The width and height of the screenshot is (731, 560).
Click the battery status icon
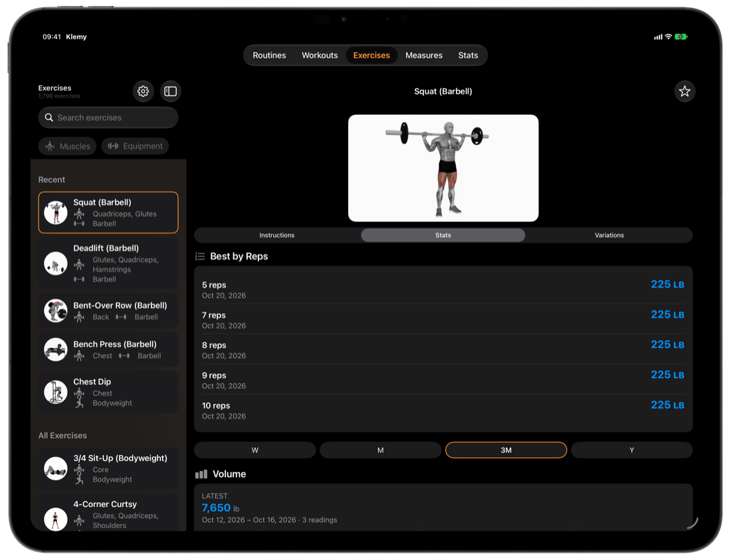[680, 37]
